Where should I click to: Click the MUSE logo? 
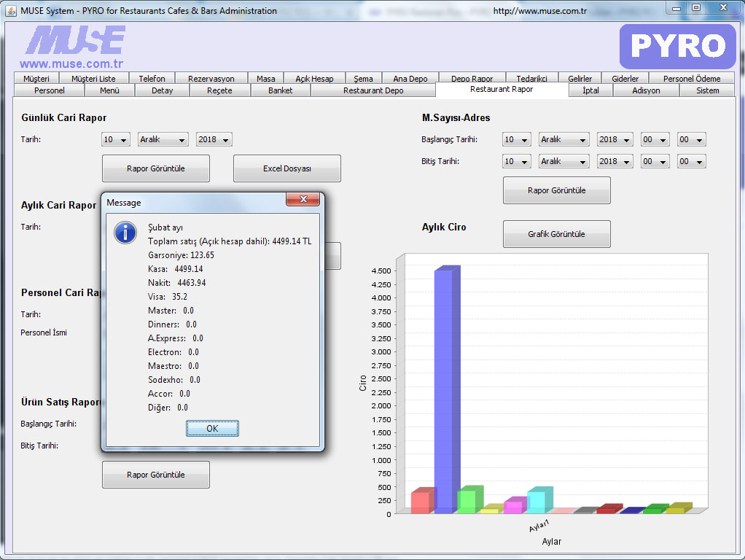[75, 40]
